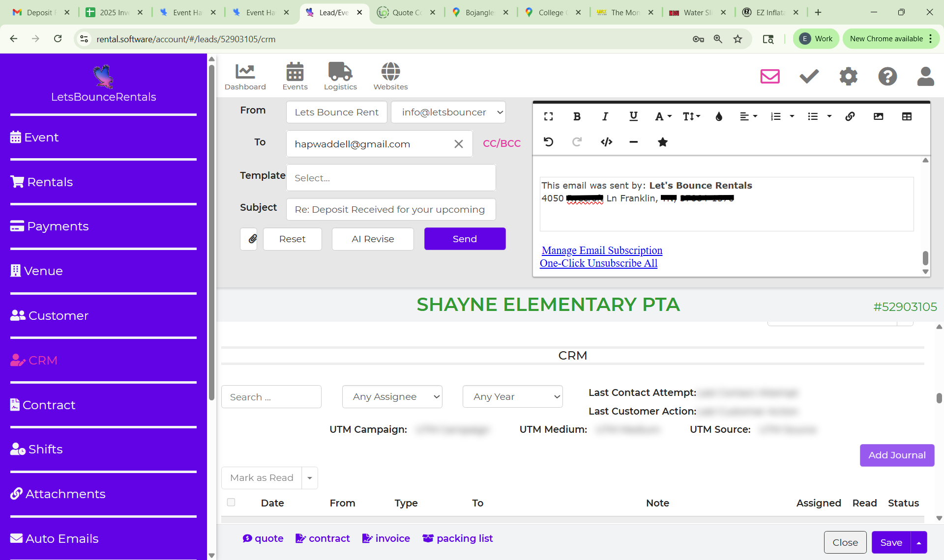
Task: Insert table in email editor
Action: [x=907, y=116]
